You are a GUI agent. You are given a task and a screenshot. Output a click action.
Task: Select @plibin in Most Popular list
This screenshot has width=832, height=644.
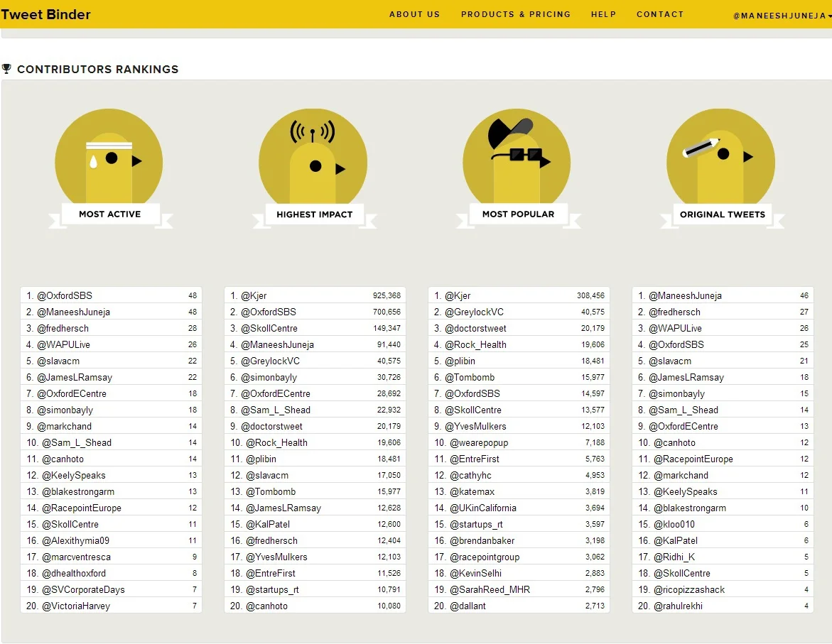point(460,361)
